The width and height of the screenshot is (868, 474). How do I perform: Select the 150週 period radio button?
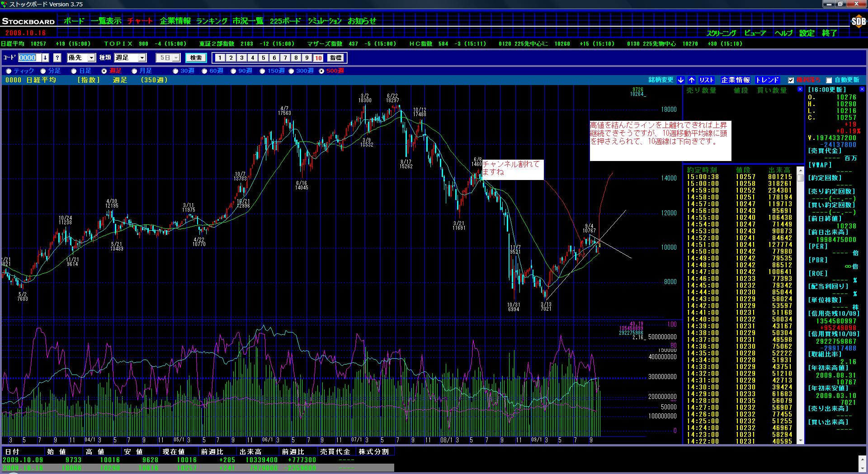[263, 71]
